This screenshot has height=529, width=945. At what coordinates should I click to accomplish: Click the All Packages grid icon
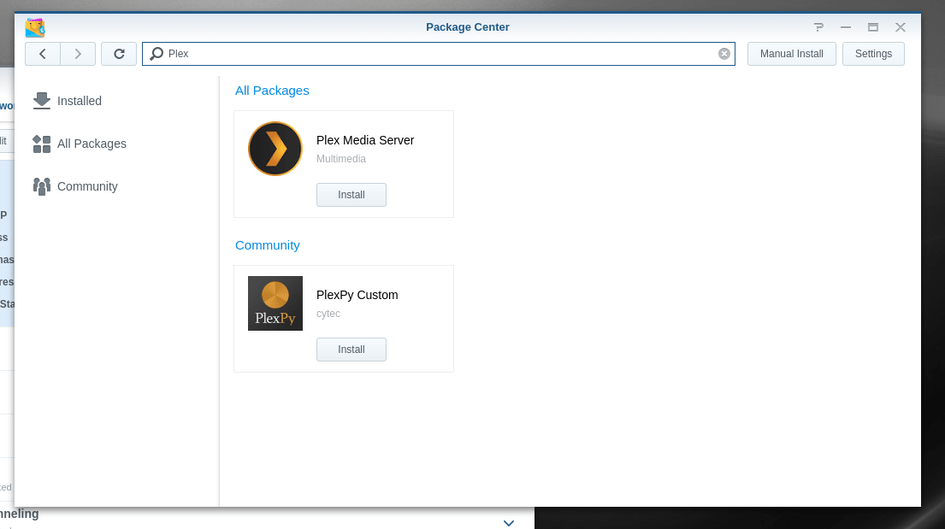pos(42,143)
